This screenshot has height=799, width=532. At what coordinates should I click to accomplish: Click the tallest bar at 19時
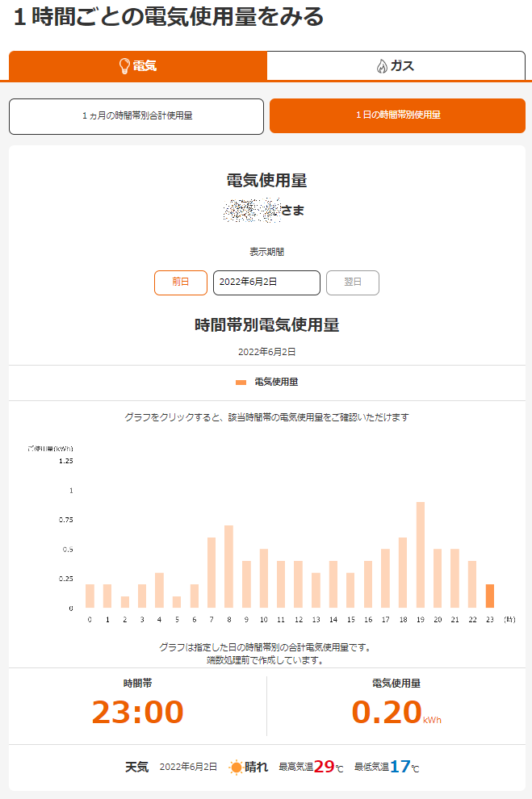click(x=421, y=555)
